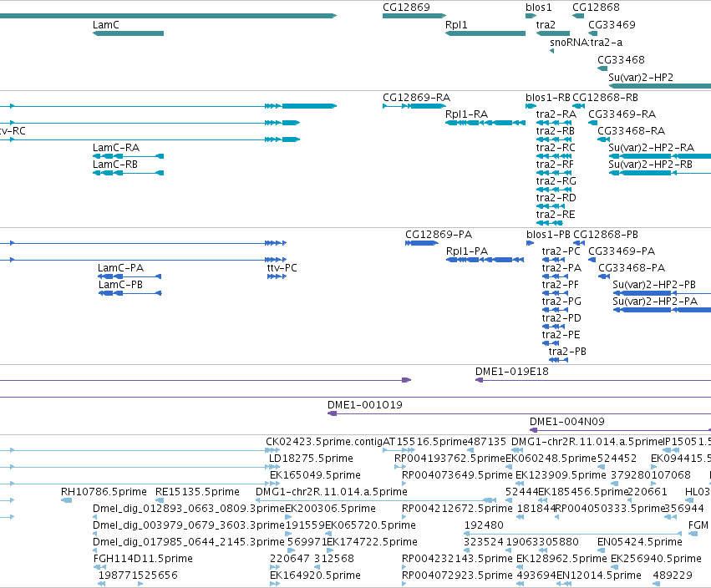Screen dimensions: 711x588
Task: Select the Su(var)2-HP2-RB transcript
Action: tap(660, 173)
